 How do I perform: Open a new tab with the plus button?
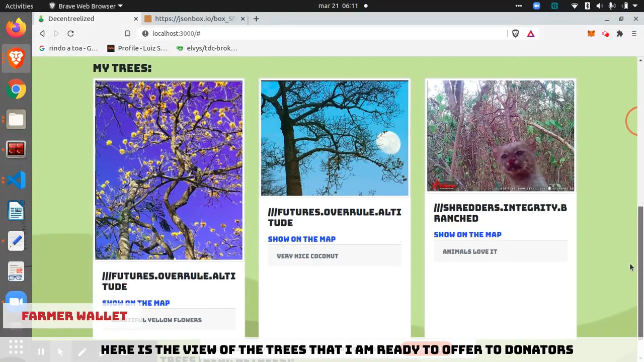pos(256,19)
